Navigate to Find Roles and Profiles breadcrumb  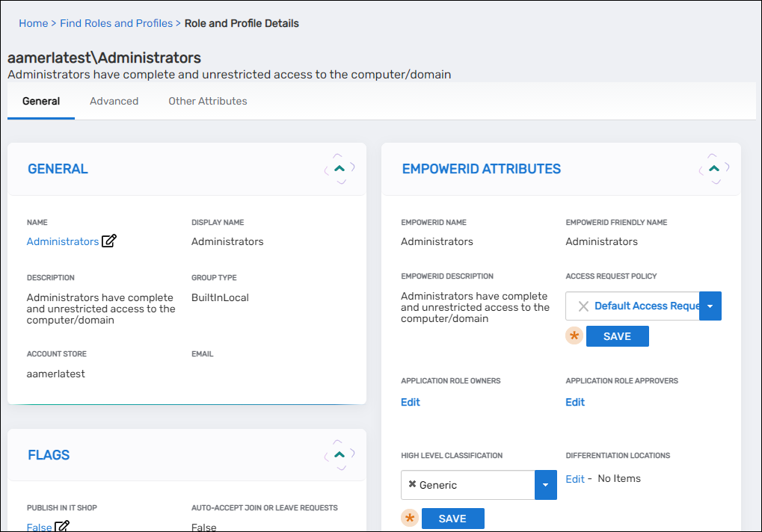click(117, 23)
